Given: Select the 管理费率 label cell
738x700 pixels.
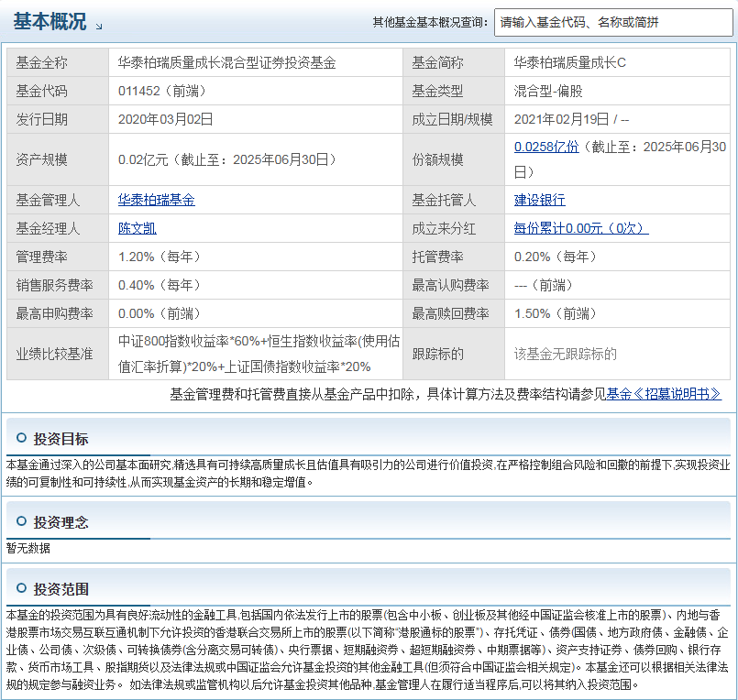Looking at the screenshot, I should [x=58, y=257].
